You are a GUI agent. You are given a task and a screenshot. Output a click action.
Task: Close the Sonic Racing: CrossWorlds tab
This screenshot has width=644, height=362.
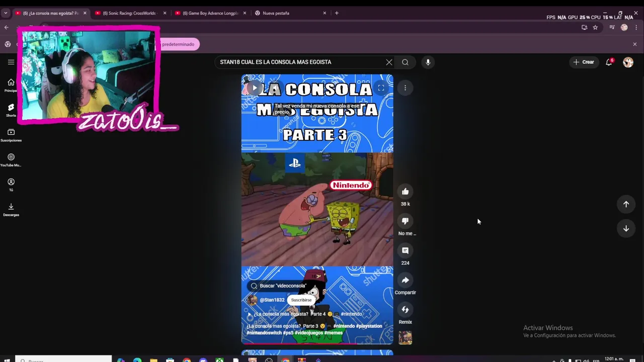(x=165, y=13)
